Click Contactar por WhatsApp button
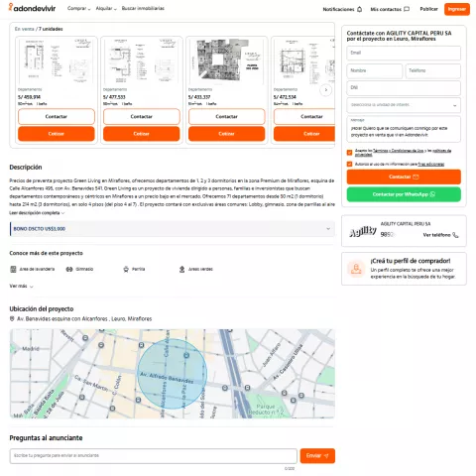The width and height of the screenshot is (476, 476). click(404, 194)
